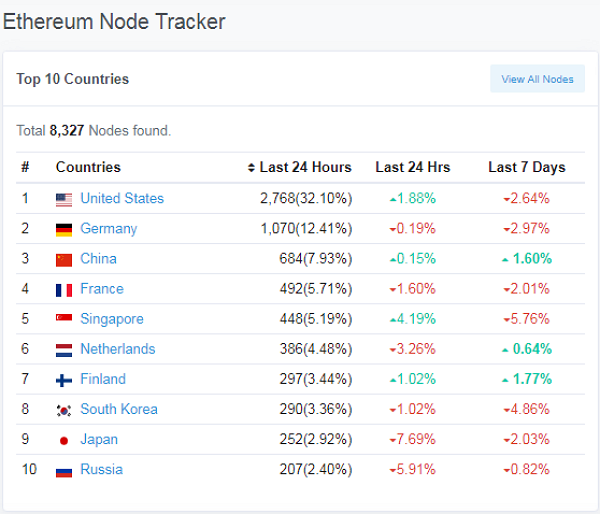Open the Germany country link

pyautogui.click(x=109, y=228)
